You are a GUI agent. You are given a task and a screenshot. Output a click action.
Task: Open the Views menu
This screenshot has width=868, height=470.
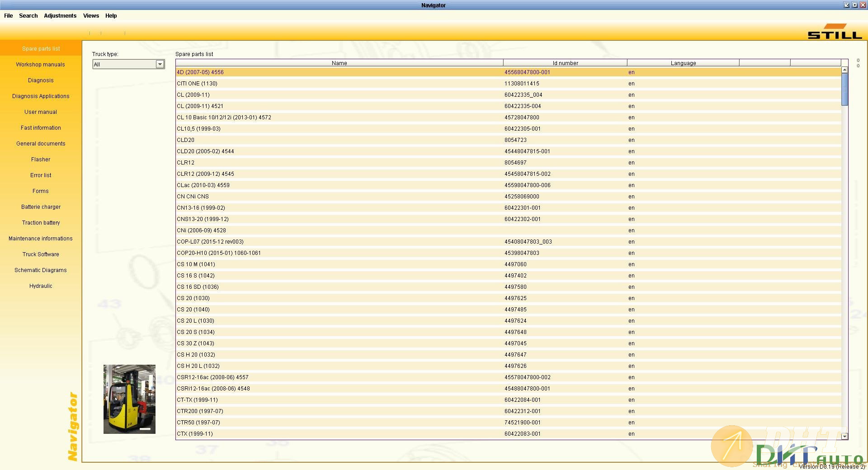(91, 16)
